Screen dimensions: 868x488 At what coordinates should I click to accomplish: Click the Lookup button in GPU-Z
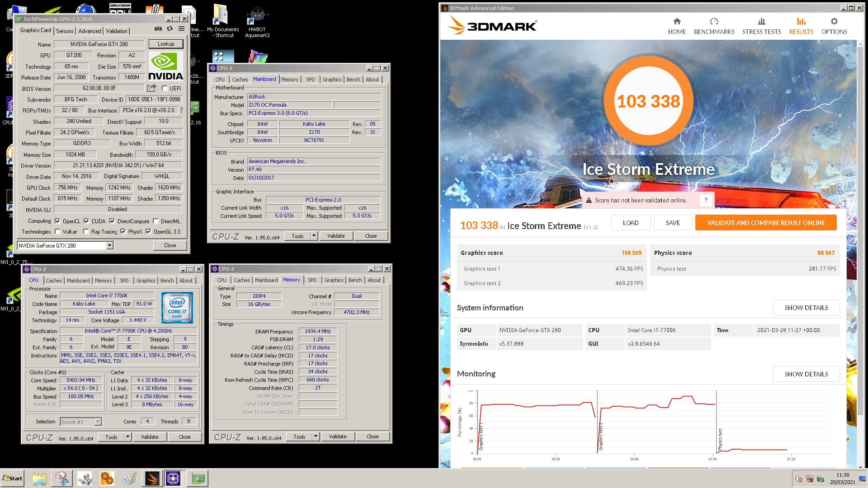click(x=166, y=44)
